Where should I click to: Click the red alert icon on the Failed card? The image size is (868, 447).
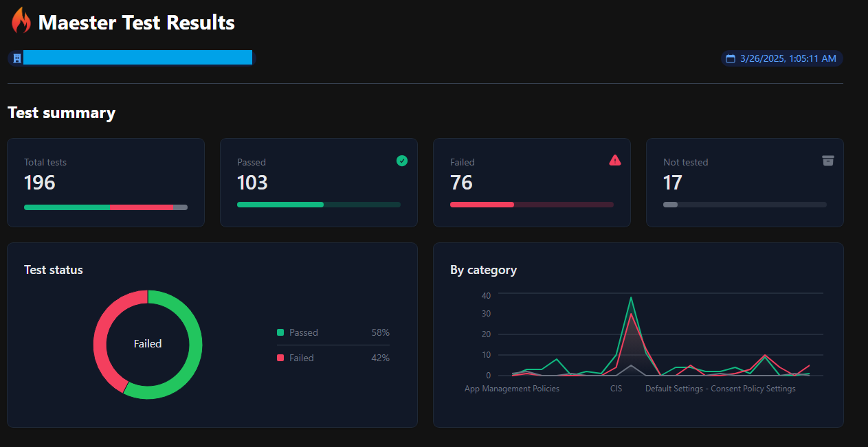(x=615, y=161)
